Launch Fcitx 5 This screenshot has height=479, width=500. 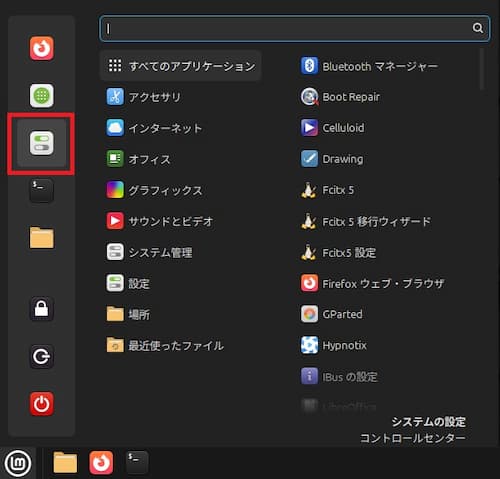[x=327, y=190]
